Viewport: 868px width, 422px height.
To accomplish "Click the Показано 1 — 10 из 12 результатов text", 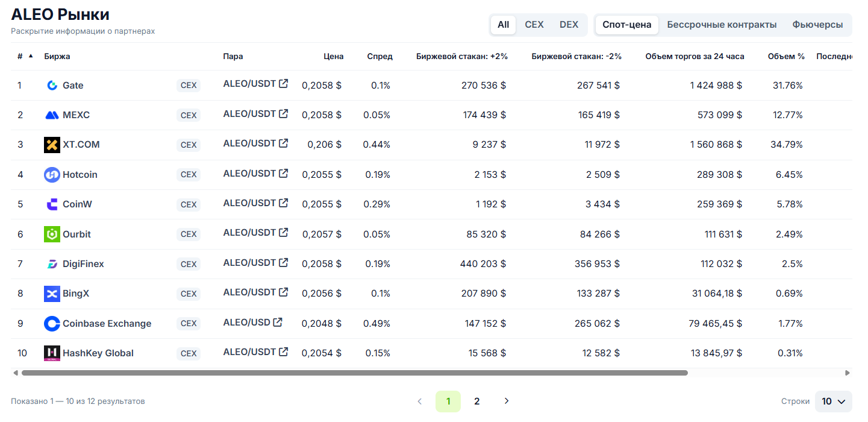I will click(78, 401).
